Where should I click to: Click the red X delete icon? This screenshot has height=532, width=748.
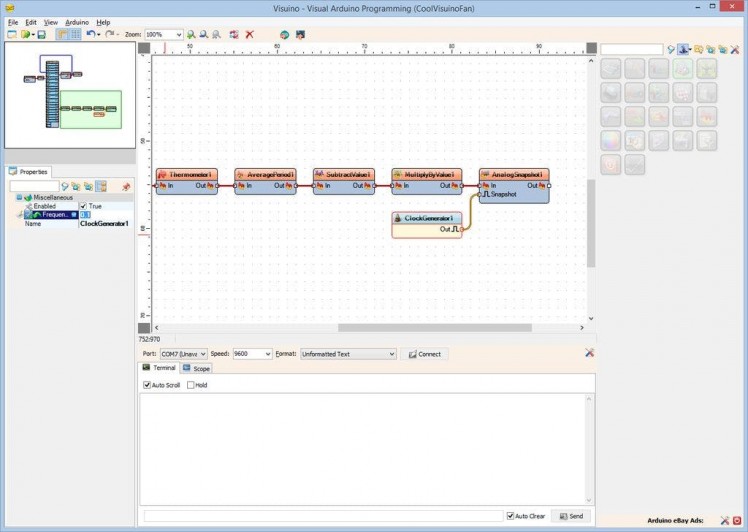249,34
